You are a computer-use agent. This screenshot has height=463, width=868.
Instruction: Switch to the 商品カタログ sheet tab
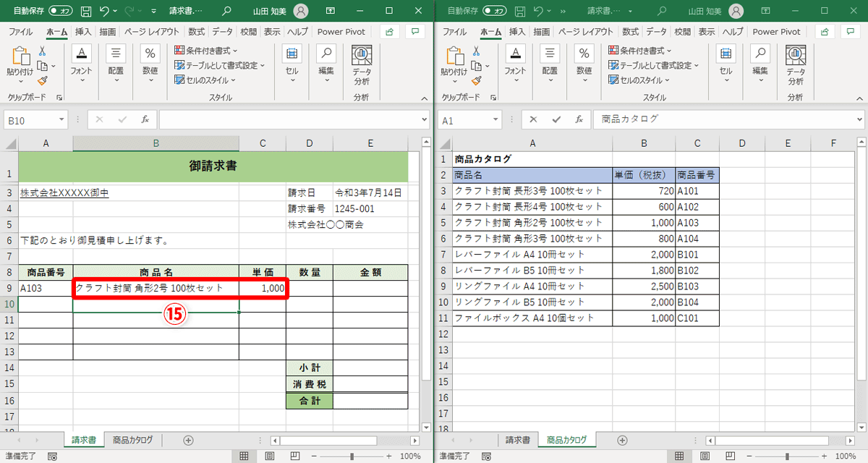pyautogui.click(x=132, y=439)
